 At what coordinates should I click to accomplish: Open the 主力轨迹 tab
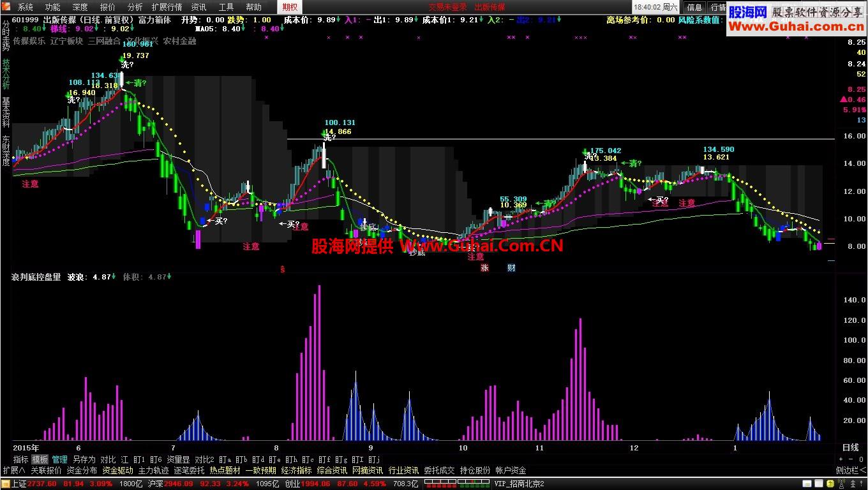(x=153, y=470)
